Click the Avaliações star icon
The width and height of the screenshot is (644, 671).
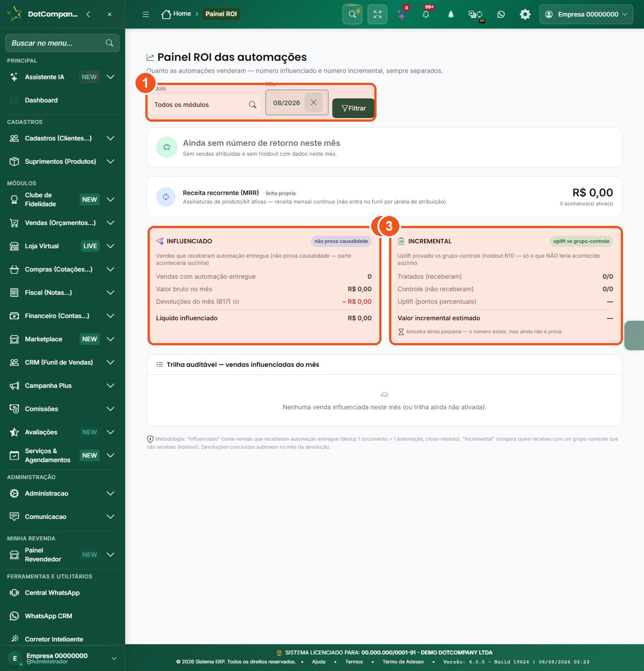click(x=14, y=432)
